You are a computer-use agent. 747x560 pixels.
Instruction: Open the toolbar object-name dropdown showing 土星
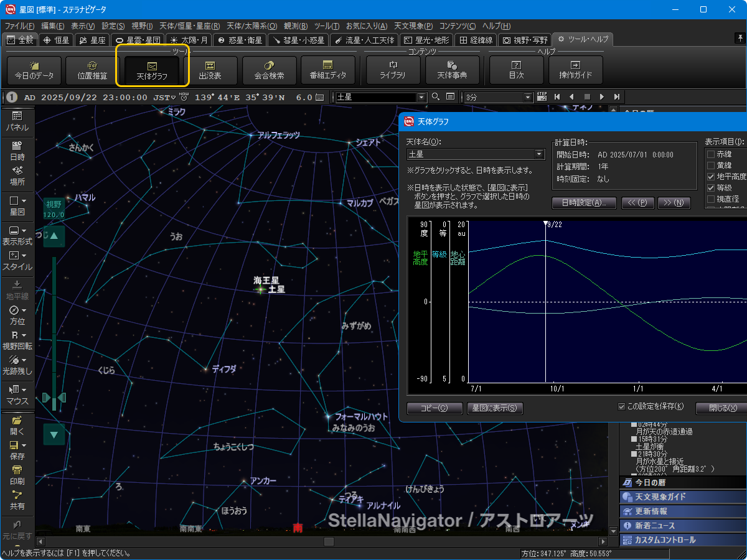coord(421,97)
